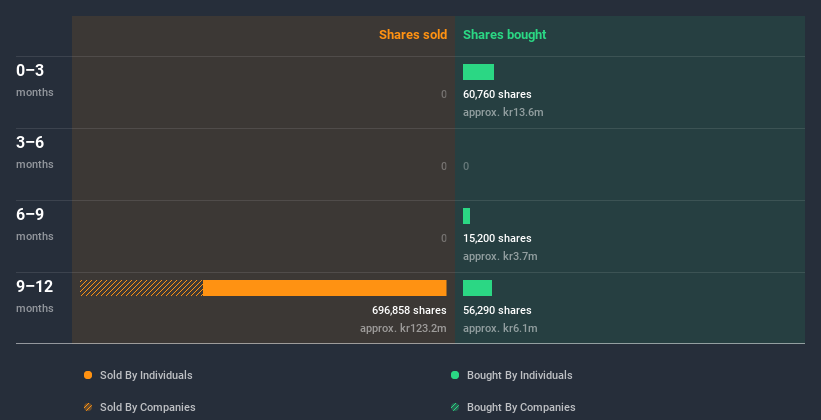Click the Shares bought column header
The width and height of the screenshot is (821, 420).
click(505, 35)
